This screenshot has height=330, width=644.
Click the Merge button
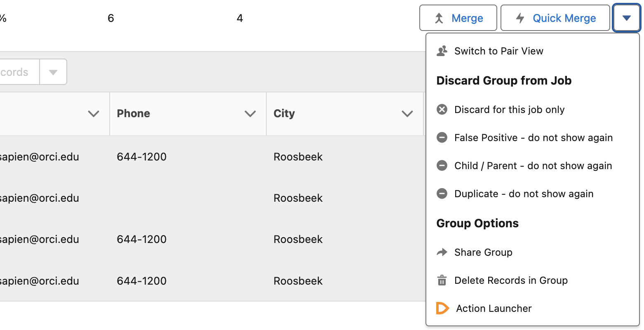[x=458, y=18]
